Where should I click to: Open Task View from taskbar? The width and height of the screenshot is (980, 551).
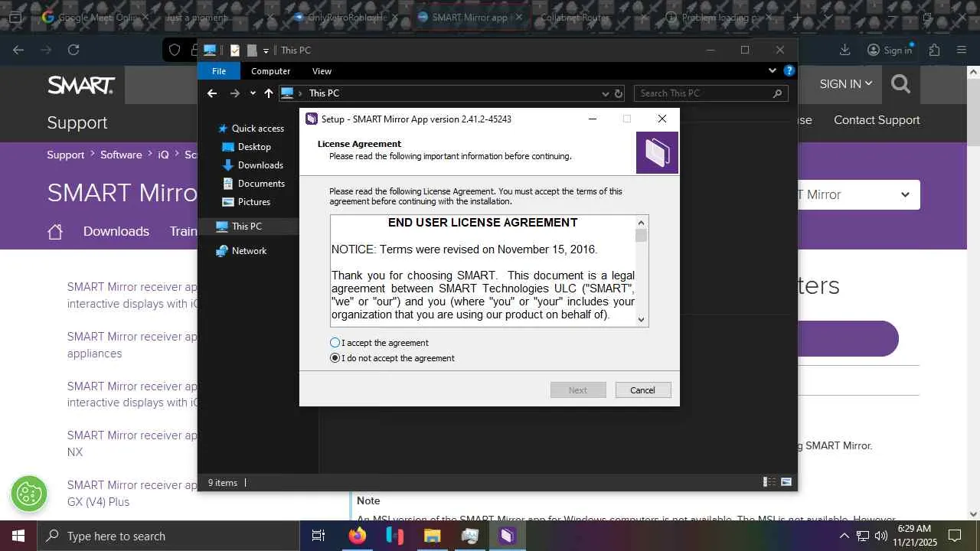coord(318,536)
